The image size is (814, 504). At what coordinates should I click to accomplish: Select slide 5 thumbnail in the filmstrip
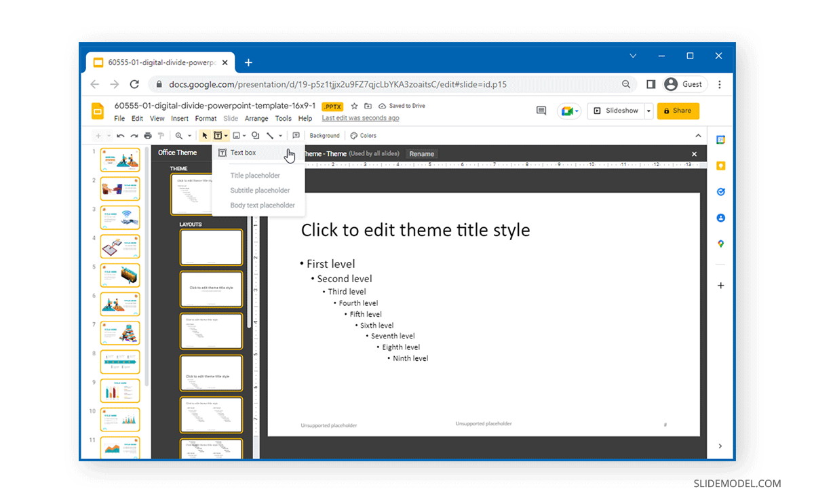pyautogui.click(x=120, y=275)
